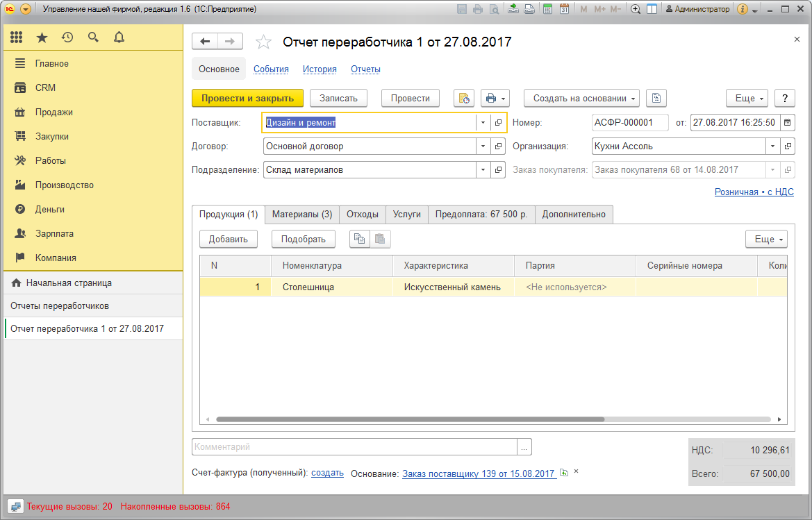The image size is (812, 520).
Task: Click into the Комментарий field
Action: coord(355,446)
